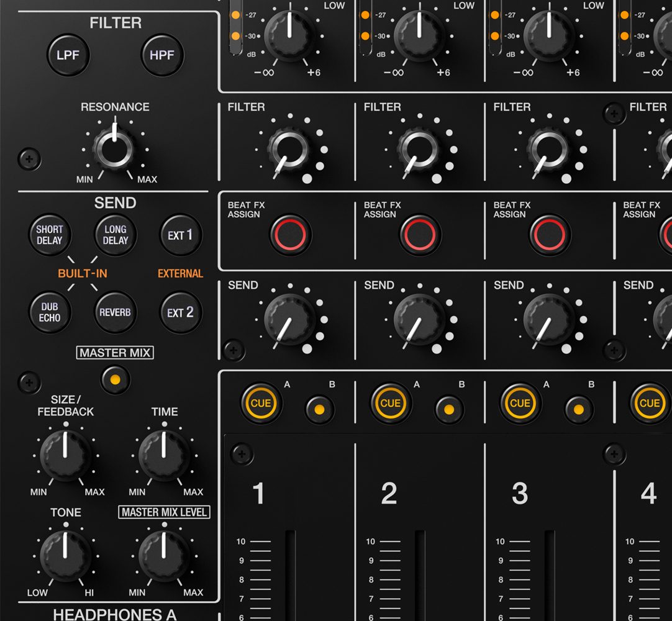Turn the SEND knob on channel 2
This screenshot has width=672, height=621.
[x=420, y=319]
